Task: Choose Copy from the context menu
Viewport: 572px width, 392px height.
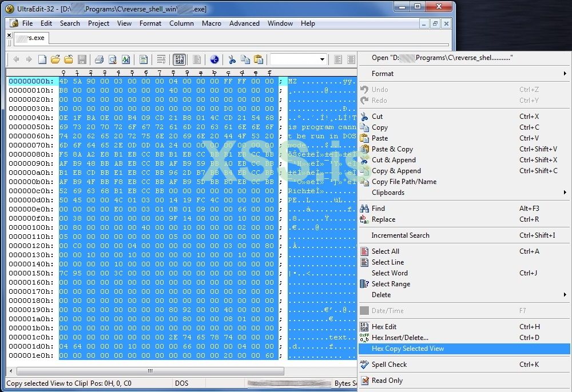Action: click(464, 127)
